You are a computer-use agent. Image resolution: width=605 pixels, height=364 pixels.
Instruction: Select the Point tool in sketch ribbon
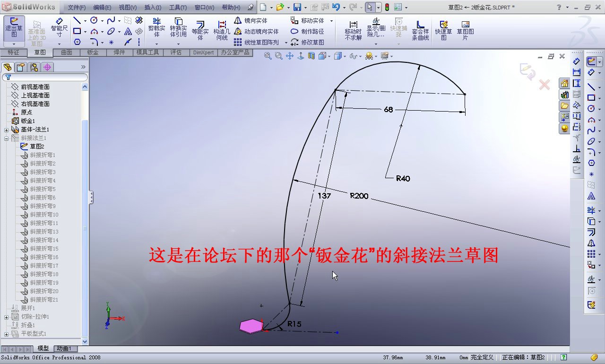click(111, 42)
